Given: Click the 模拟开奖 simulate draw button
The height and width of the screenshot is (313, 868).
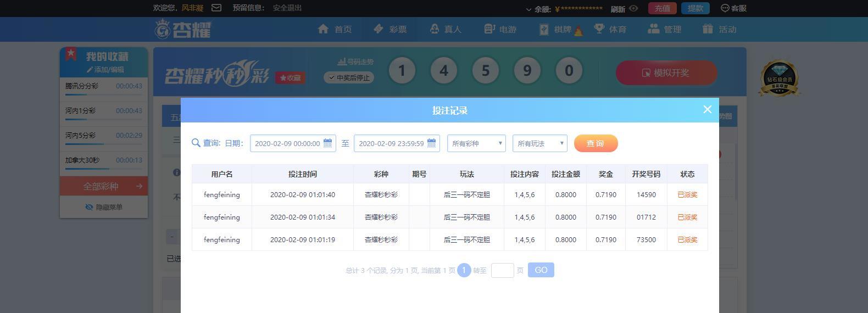Looking at the screenshot, I should pos(666,72).
